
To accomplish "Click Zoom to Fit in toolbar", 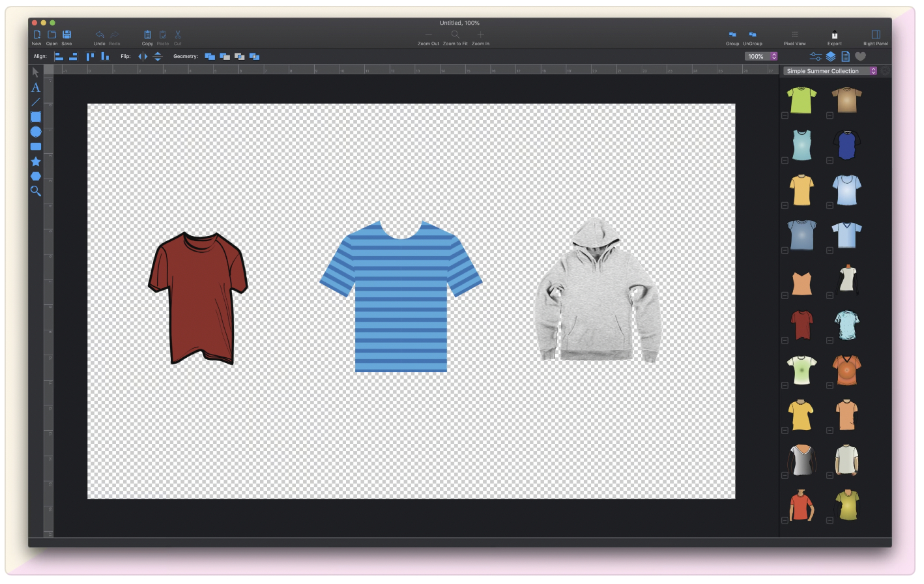I will pyautogui.click(x=455, y=36).
